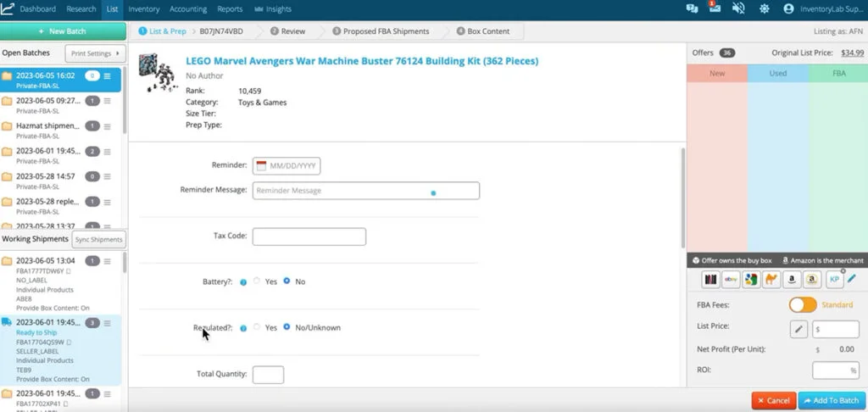Image resolution: width=868 pixels, height=412 pixels.
Task: Open the InventoryLab Support account menu
Action: click(x=822, y=9)
